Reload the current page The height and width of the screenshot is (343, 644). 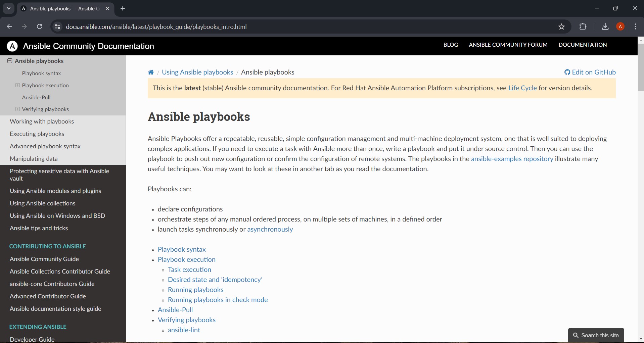coord(40,27)
